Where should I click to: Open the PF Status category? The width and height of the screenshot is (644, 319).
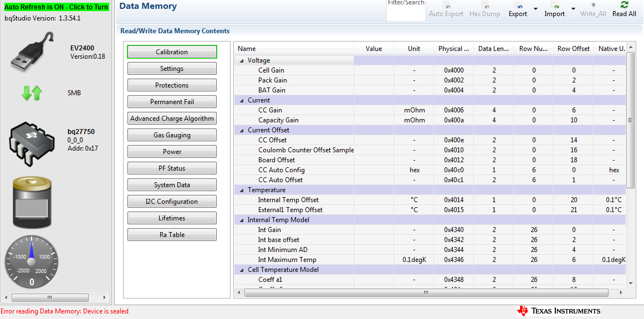point(172,168)
